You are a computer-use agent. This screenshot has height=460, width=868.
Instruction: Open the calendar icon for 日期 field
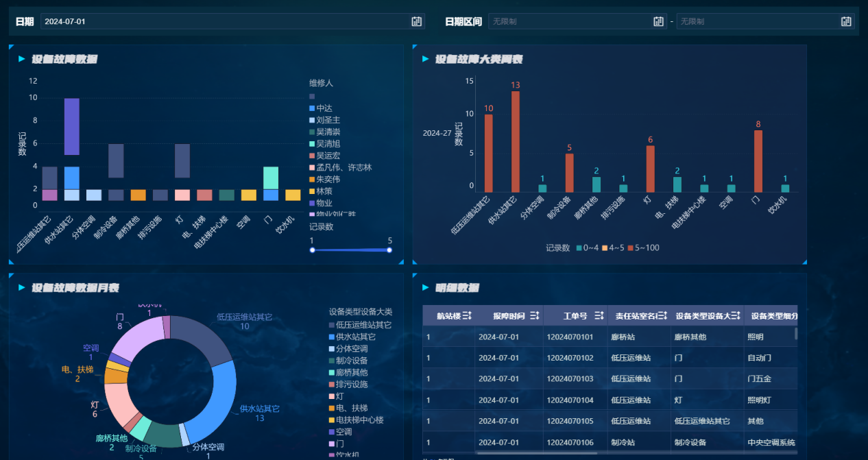416,21
